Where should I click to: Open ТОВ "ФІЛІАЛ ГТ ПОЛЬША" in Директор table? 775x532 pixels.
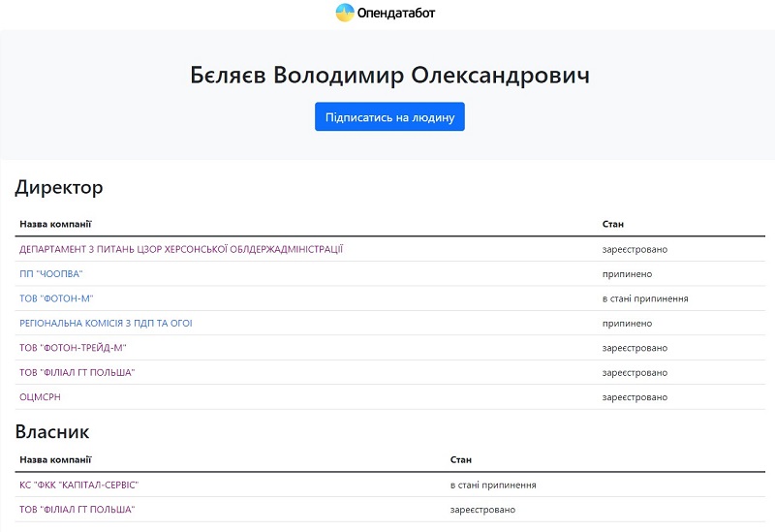[77, 373]
